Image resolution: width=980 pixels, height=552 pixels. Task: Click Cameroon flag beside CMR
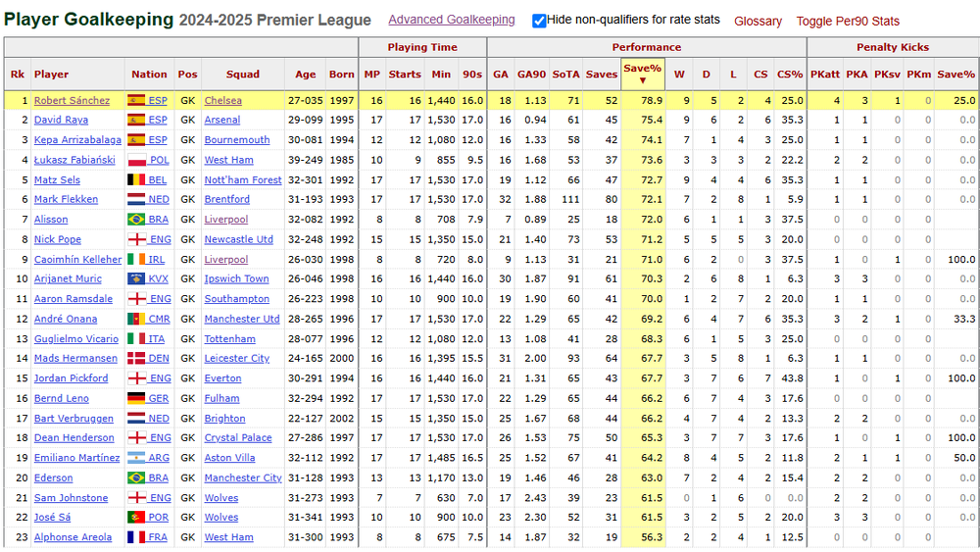136,319
